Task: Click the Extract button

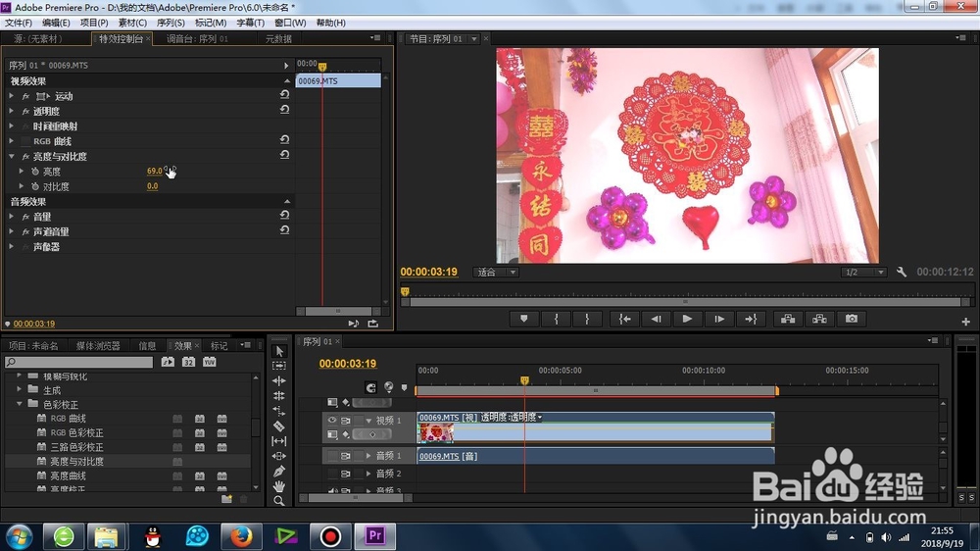Action: (819, 319)
